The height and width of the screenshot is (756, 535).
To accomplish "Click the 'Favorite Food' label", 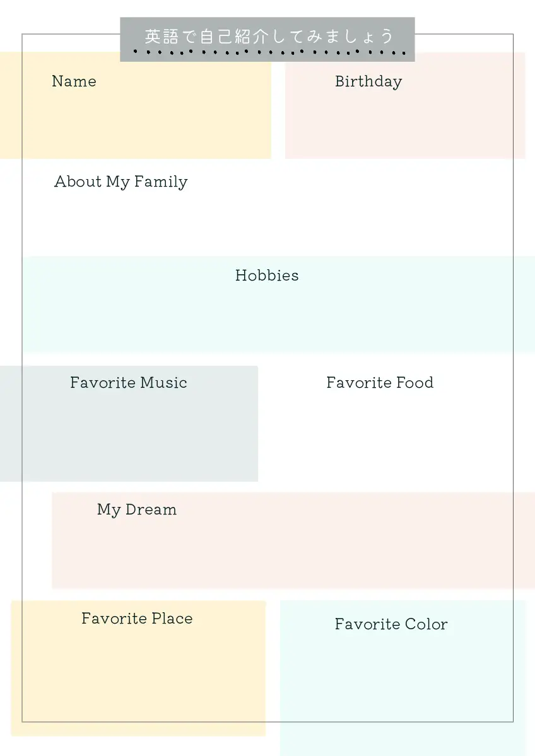I will point(380,383).
